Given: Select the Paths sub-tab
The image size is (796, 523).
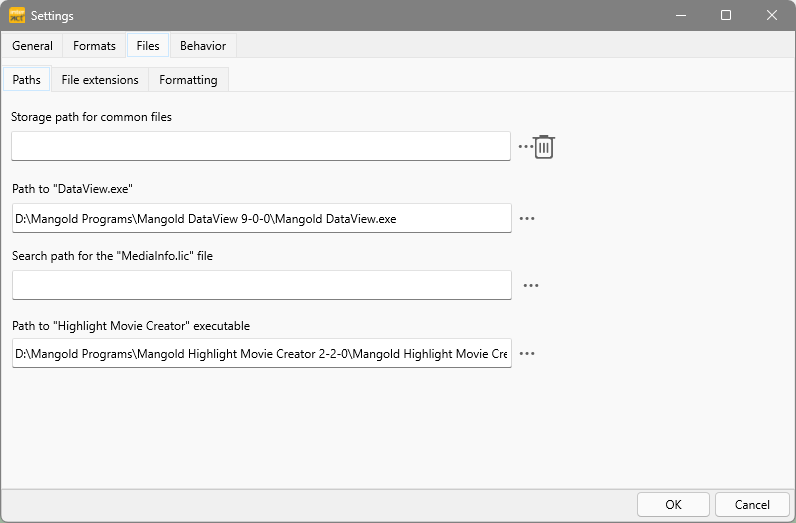Looking at the screenshot, I should [26, 80].
